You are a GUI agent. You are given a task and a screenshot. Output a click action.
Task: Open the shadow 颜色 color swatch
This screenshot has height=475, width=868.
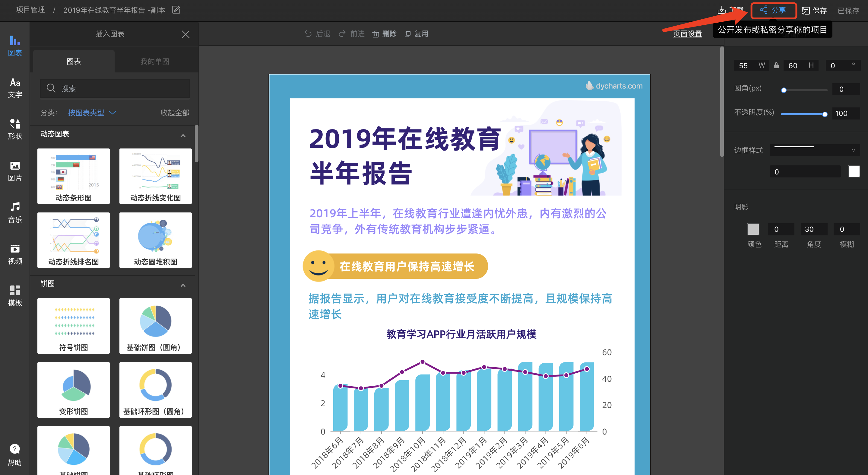[753, 229]
